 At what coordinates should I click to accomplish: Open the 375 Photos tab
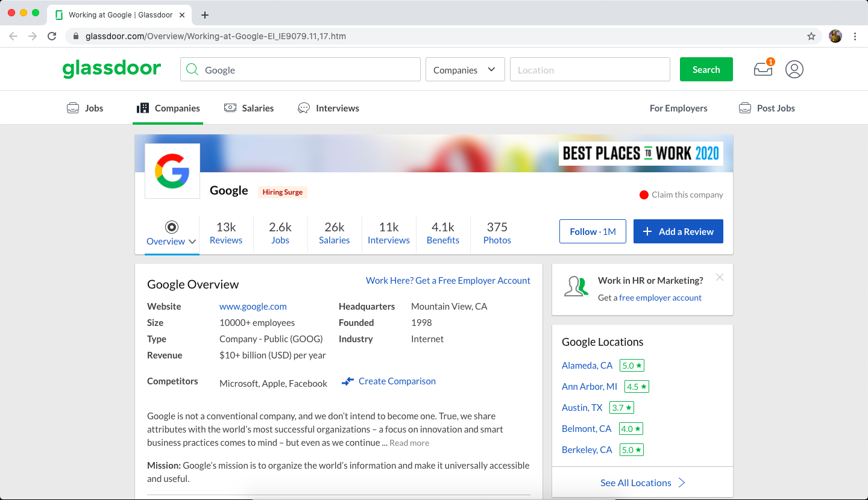point(497,233)
